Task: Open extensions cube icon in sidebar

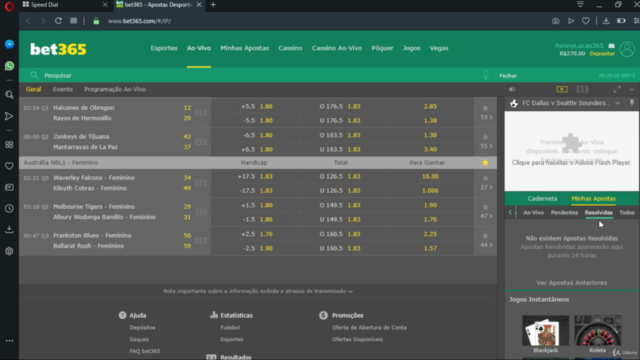Action: (9, 251)
